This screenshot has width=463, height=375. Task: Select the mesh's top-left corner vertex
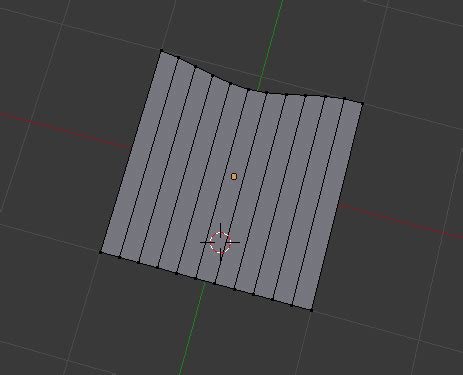162,51
